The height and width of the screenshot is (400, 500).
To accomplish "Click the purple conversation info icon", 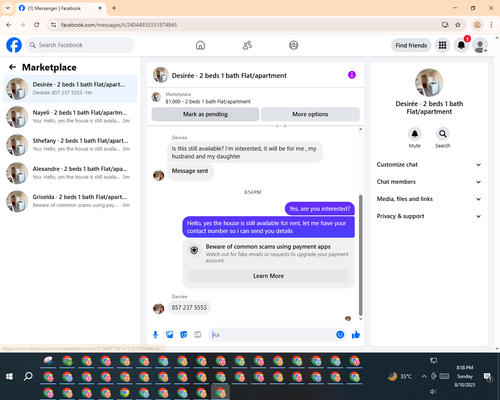I will tap(352, 75).
